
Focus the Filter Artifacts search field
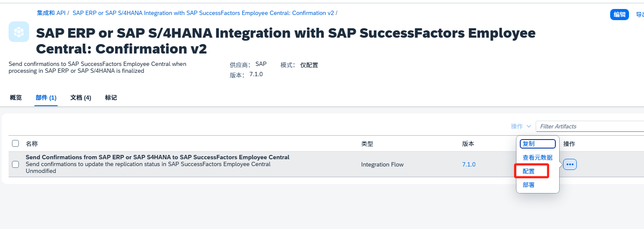[590, 126]
